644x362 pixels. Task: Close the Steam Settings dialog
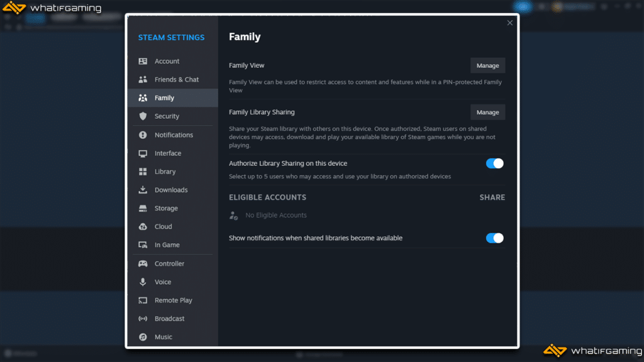[509, 23]
